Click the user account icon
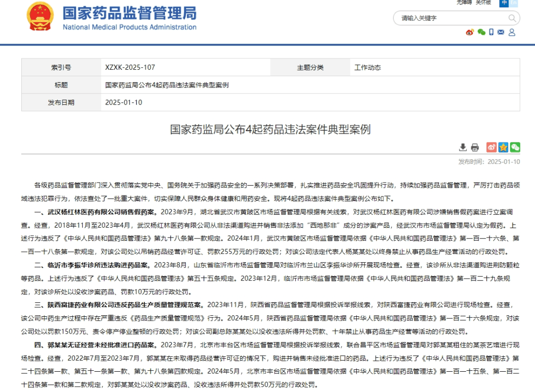 pos(512,32)
